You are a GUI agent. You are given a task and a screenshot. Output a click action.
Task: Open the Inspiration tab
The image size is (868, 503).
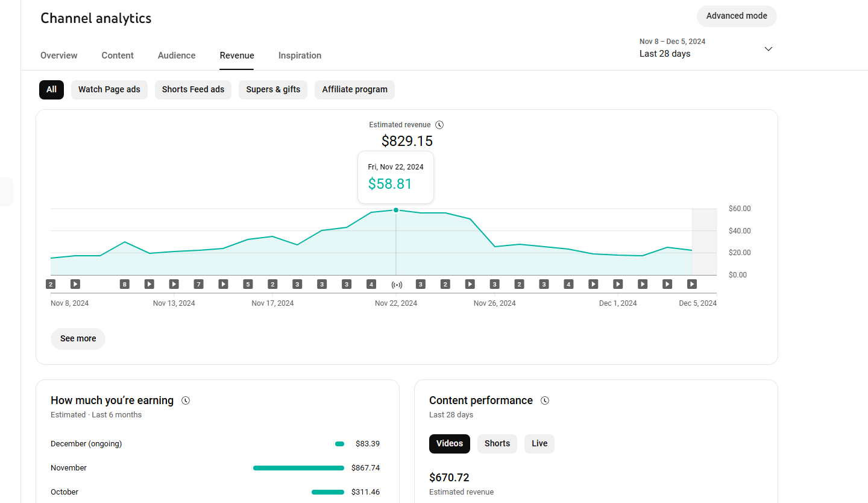300,55
